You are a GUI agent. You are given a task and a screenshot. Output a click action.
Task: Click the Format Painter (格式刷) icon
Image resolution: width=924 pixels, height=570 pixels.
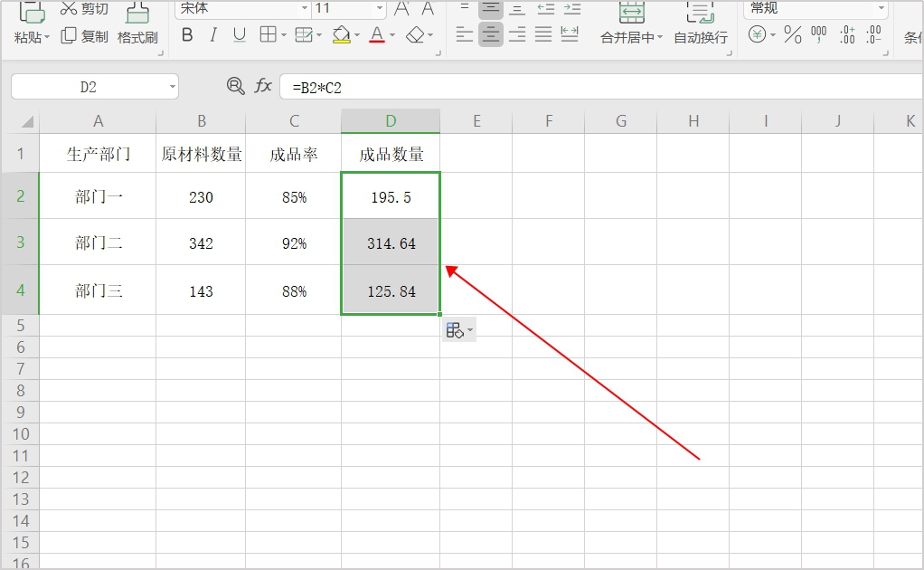137,13
